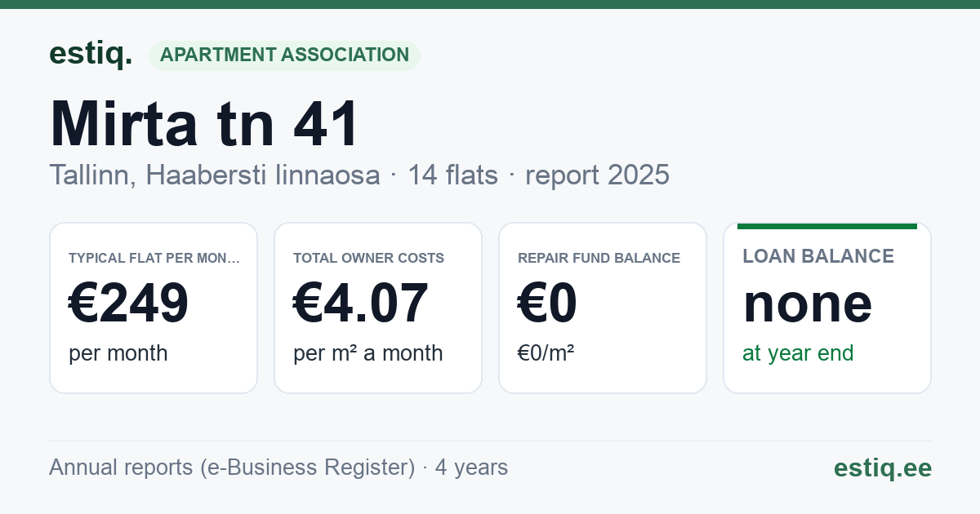Image resolution: width=980 pixels, height=514 pixels.
Task: Select the APARTMENT ASSOCIATION badge
Action: 284,55
